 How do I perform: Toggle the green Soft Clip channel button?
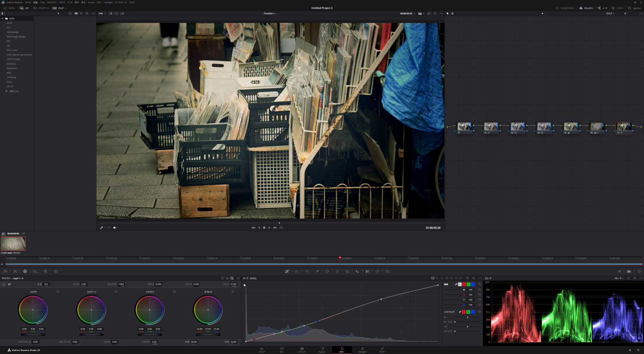point(468,312)
